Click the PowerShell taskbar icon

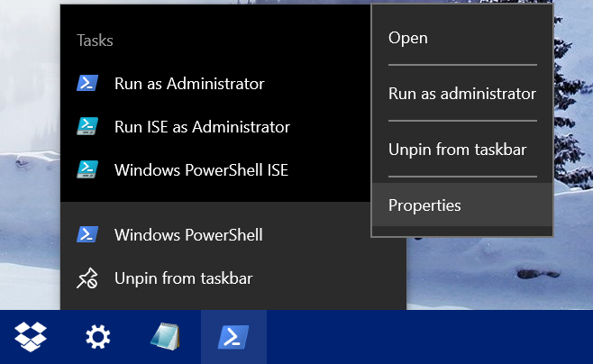pos(233,337)
